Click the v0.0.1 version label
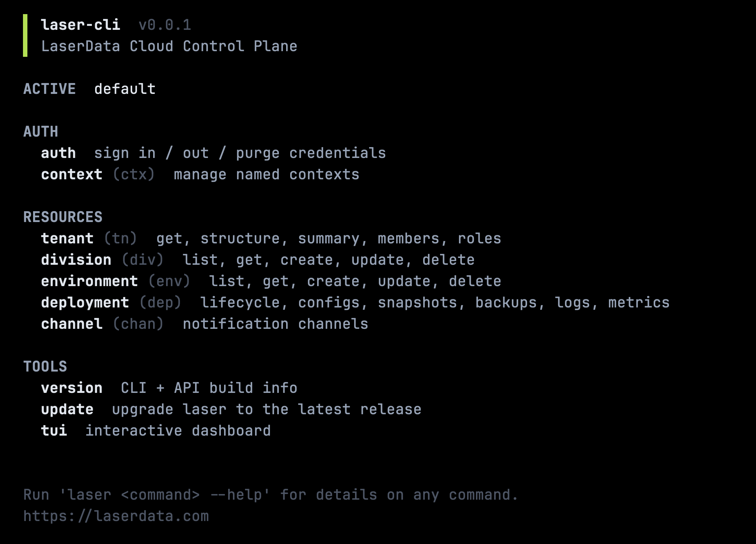Screen dimensions: 756x544 tap(165, 25)
